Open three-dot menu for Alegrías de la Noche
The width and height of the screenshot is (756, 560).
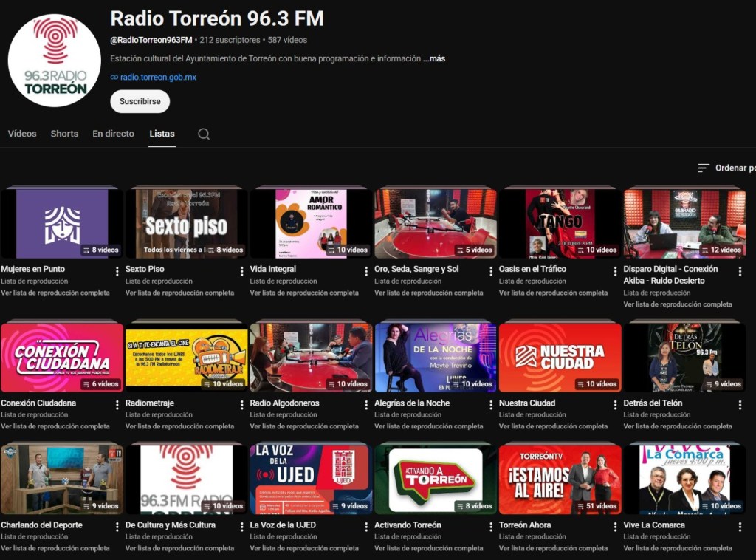click(491, 405)
